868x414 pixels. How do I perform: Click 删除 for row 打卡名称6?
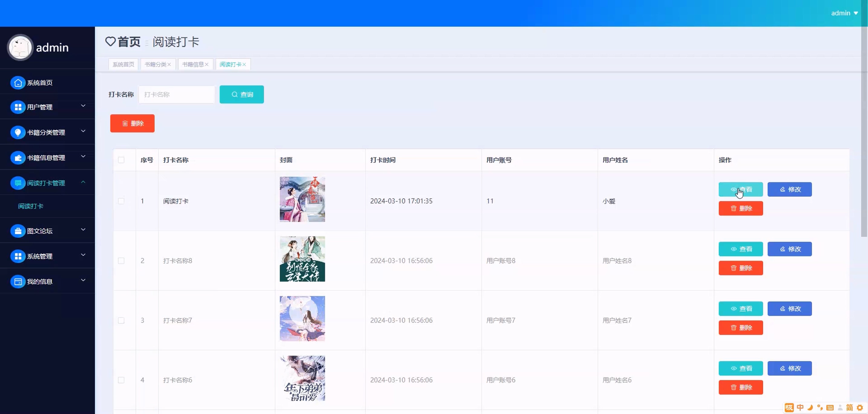pos(741,387)
